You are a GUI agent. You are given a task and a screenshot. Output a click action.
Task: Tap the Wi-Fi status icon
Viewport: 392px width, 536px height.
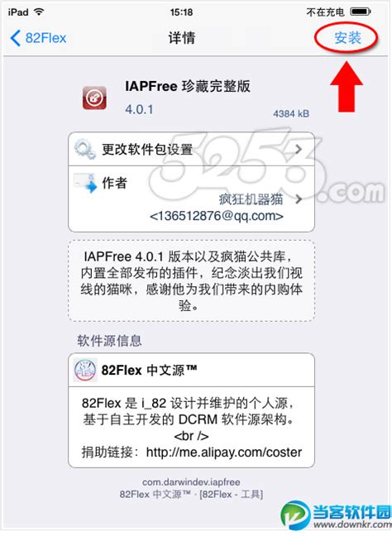click(39, 12)
